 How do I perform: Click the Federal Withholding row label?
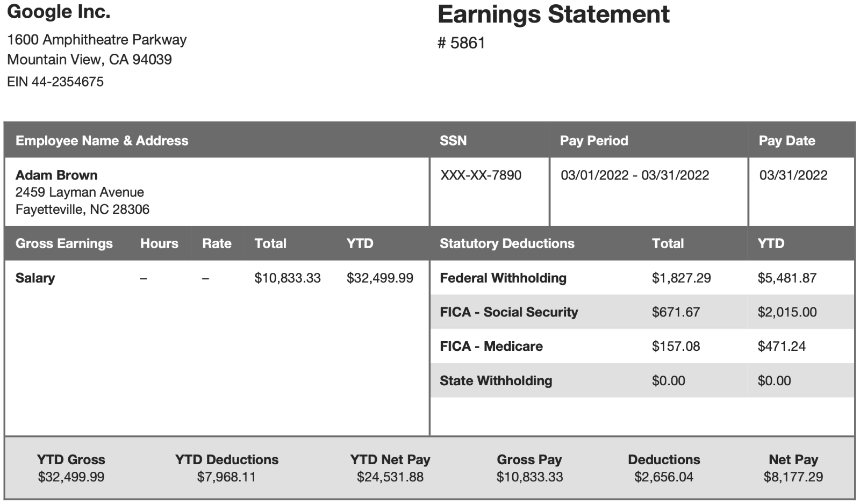coord(503,278)
